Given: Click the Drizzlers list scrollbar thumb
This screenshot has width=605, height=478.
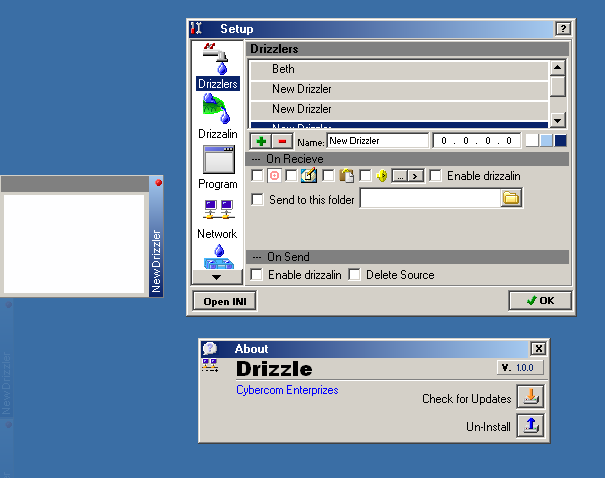Looking at the screenshot, I should pos(558,86).
